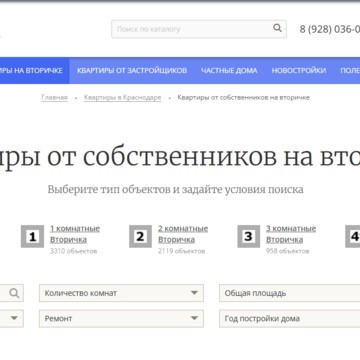Expand the Количество комнат dropdown
The width and height of the screenshot is (360, 360).
[x=121, y=293]
